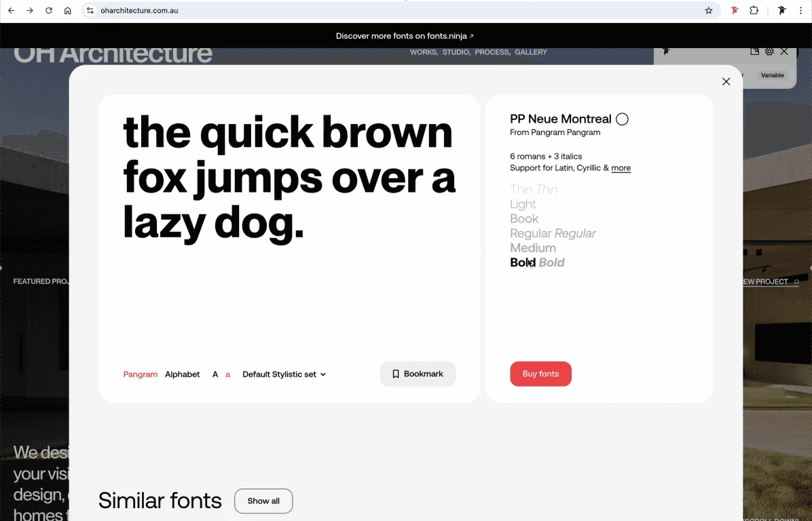Go forward using browser forward arrow
The height and width of the screenshot is (521, 812).
(x=30, y=10)
